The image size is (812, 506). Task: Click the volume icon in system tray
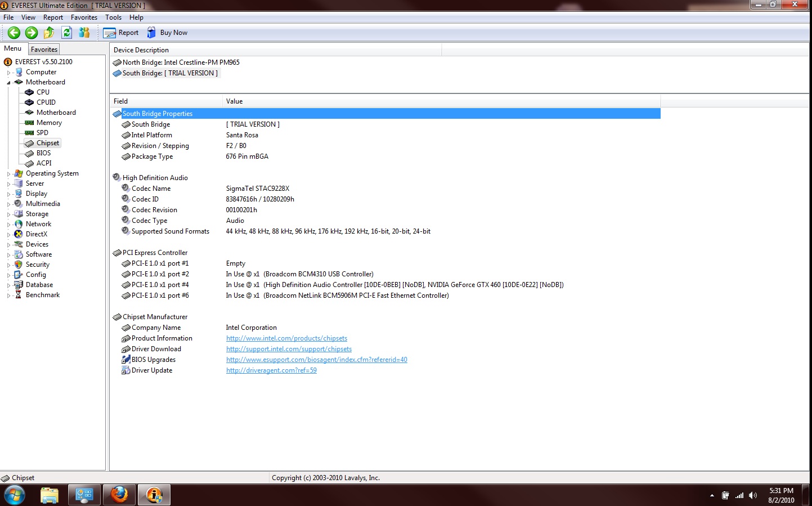(x=753, y=495)
